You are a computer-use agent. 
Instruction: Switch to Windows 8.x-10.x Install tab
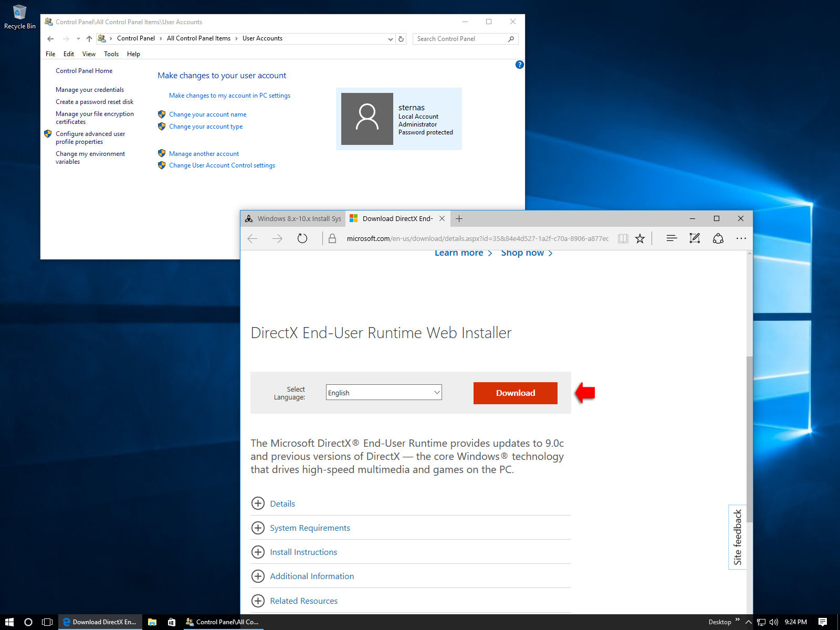(x=293, y=219)
